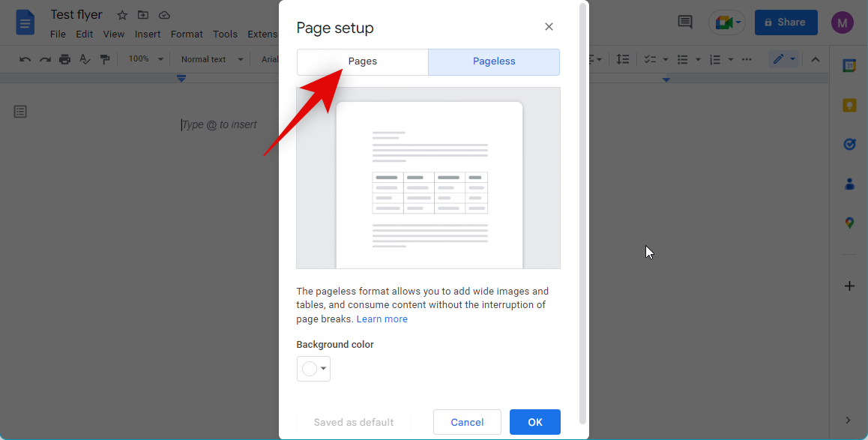The width and height of the screenshot is (868, 440).
Task: Switch to the Pages tab
Action: [x=362, y=62]
